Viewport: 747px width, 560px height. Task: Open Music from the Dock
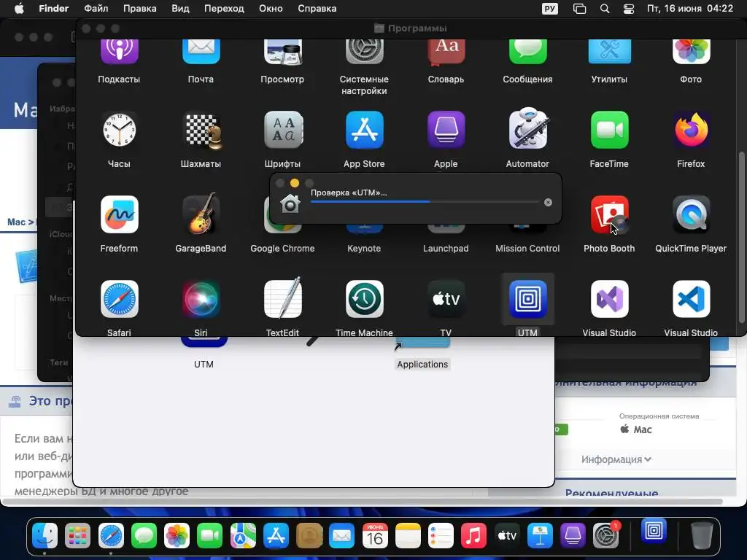[474, 537]
